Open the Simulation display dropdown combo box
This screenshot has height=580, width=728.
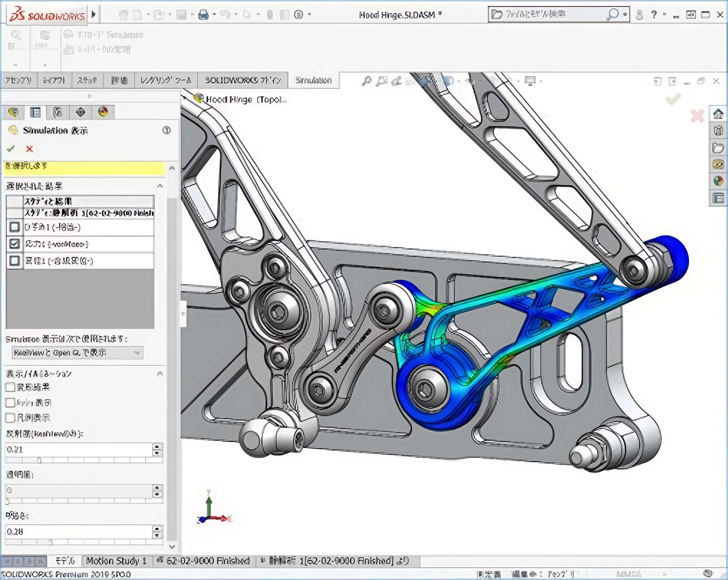[x=77, y=353]
